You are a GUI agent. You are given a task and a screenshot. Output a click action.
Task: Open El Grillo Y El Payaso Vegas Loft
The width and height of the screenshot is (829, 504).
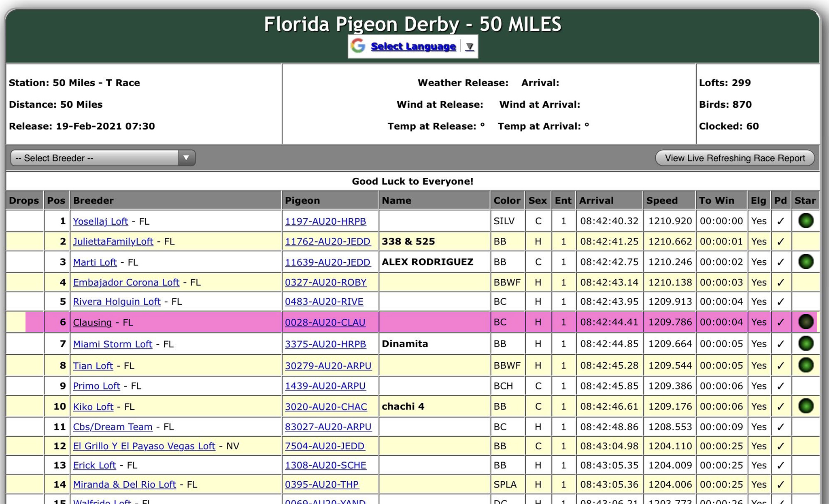coord(144,446)
